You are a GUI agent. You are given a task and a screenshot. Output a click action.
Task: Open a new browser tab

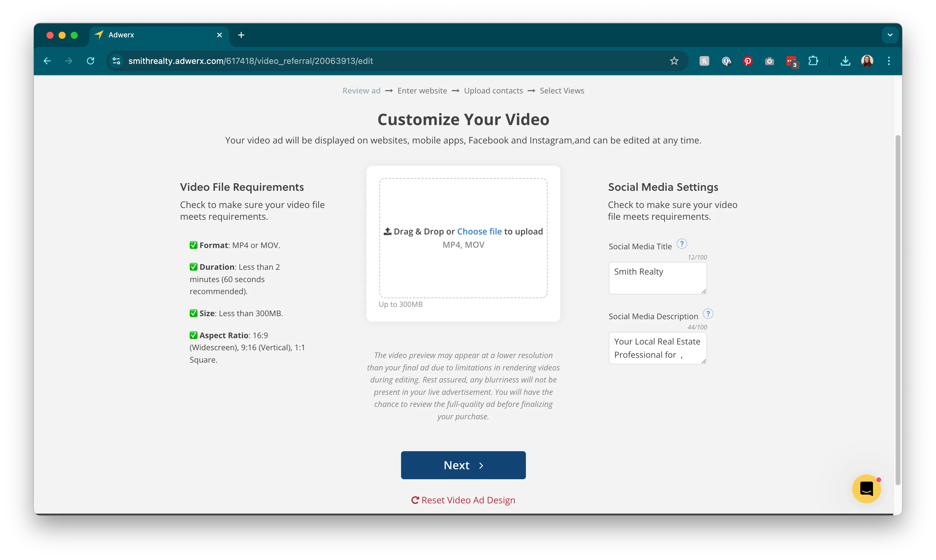tap(241, 35)
